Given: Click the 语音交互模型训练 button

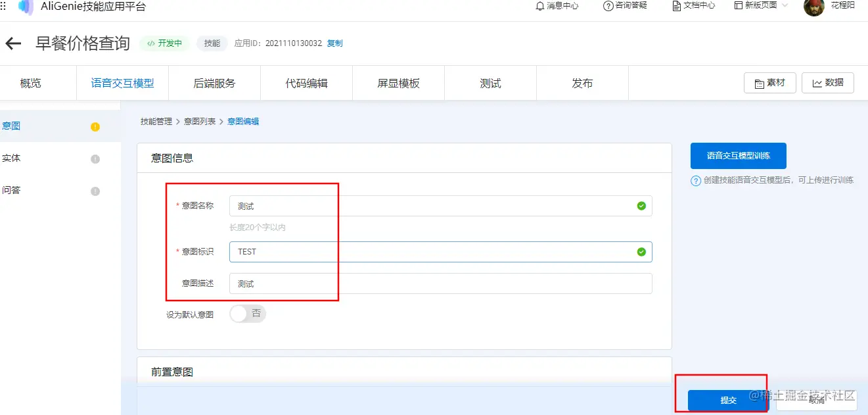Looking at the screenshot, I should coord(739,156).
